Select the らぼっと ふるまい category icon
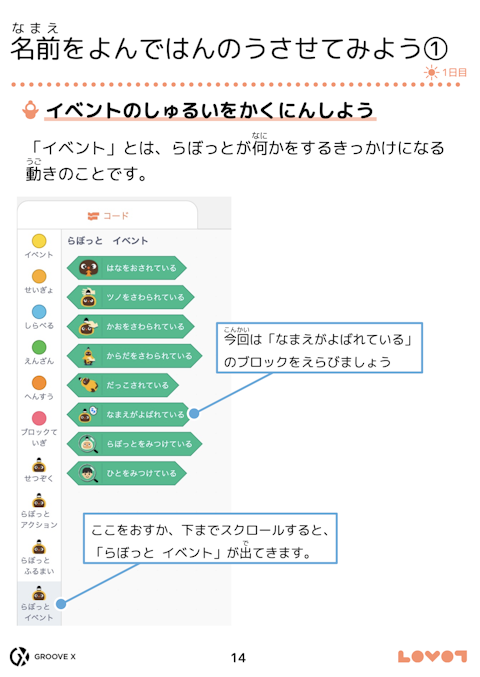 (39, 547)
